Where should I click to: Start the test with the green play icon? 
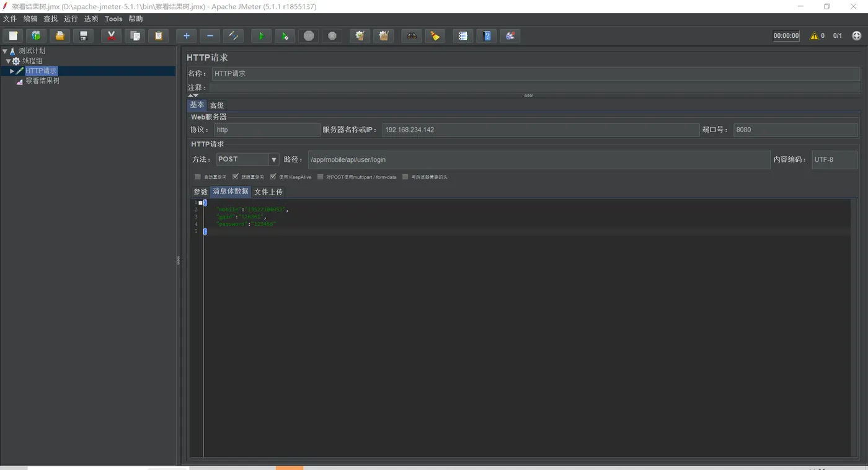[x=261, y=36]
